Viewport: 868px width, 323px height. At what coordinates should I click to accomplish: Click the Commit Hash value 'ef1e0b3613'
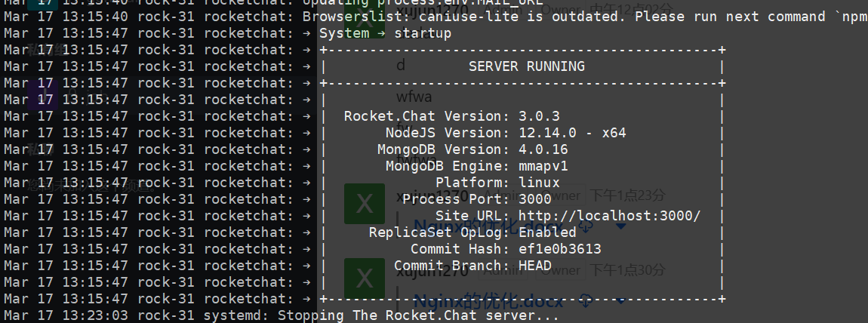click(559, 249)
